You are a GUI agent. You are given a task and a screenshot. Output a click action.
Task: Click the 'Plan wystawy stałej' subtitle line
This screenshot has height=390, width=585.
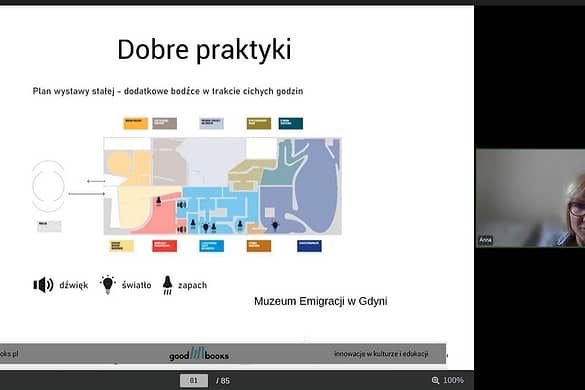pos(168,91)
